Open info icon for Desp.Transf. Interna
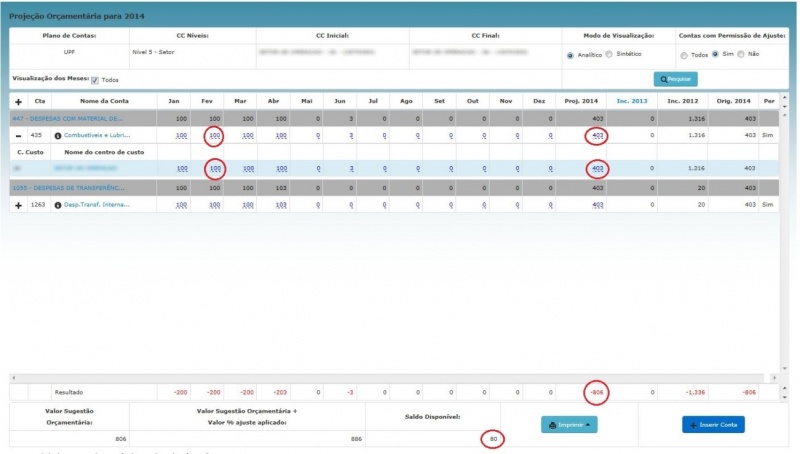 point(58,205)
